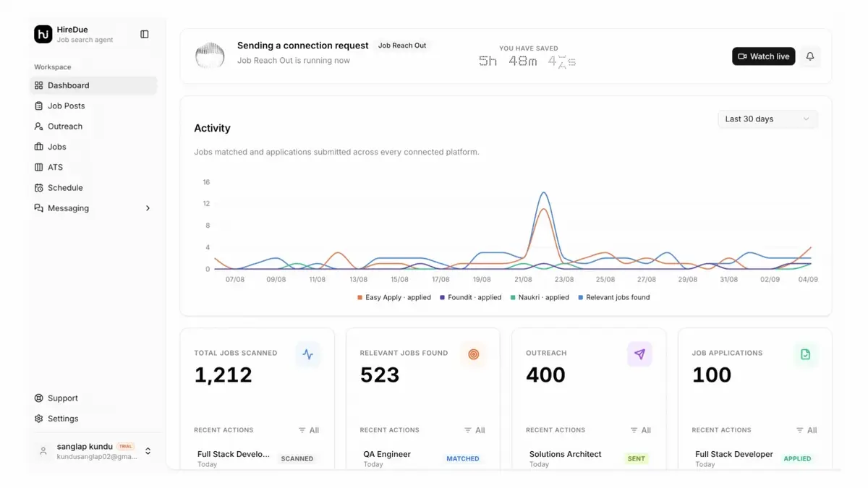Click the APPLIED status badge

pos(798,458)
